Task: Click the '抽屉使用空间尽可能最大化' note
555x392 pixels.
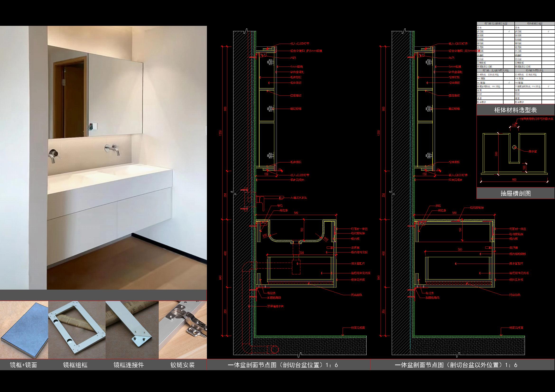Action: pyautogui.click(x=537, y=119)
